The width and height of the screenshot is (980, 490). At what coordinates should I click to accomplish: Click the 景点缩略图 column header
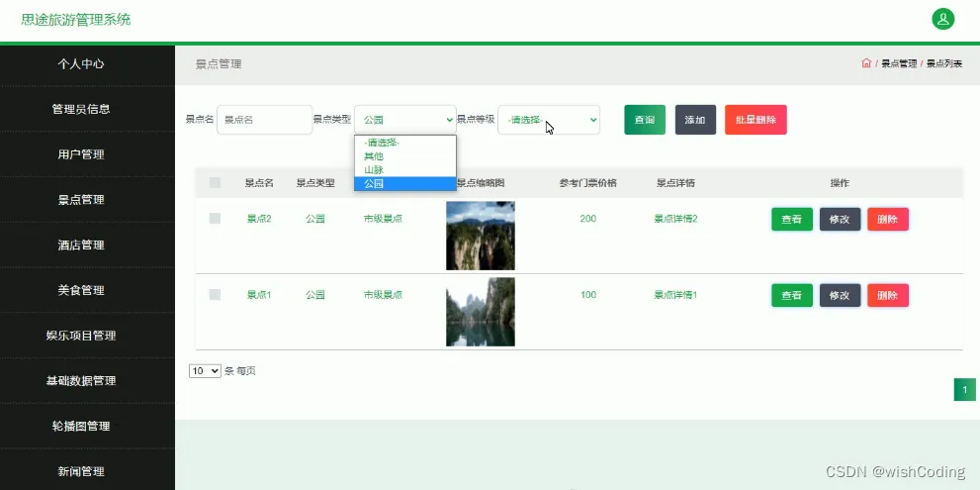coord(481,183)
